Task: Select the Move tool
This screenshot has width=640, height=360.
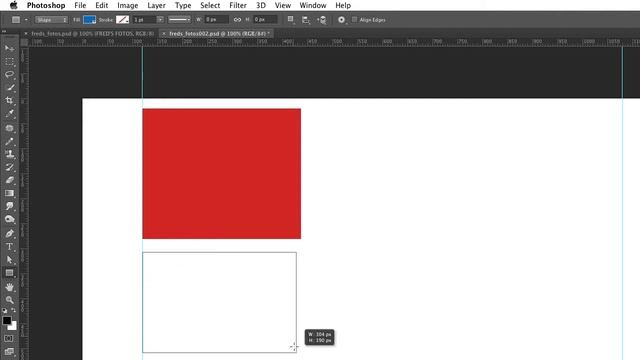Action: (x=9, y=48)
